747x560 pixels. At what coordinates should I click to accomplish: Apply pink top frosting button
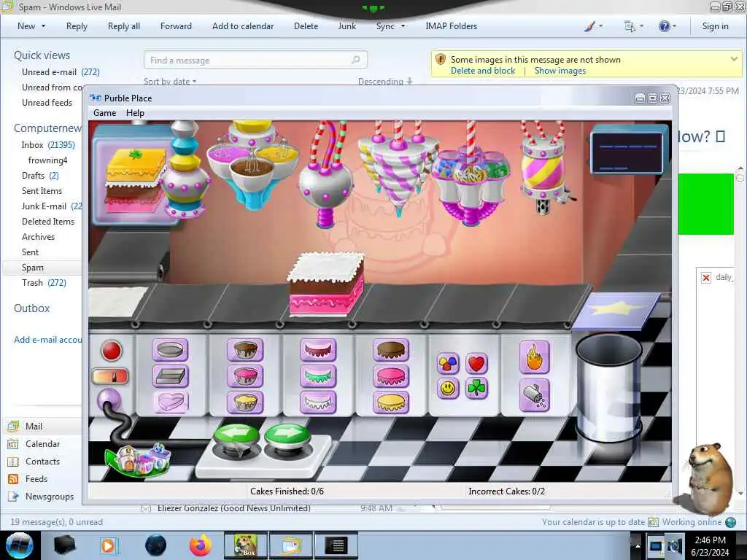[391, 376]
